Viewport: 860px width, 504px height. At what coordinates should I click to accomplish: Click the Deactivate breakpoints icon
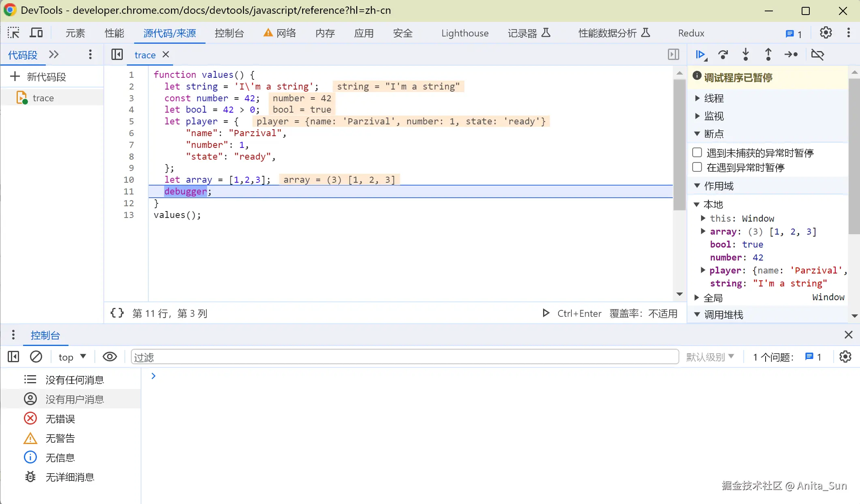(x=817, y=54)
